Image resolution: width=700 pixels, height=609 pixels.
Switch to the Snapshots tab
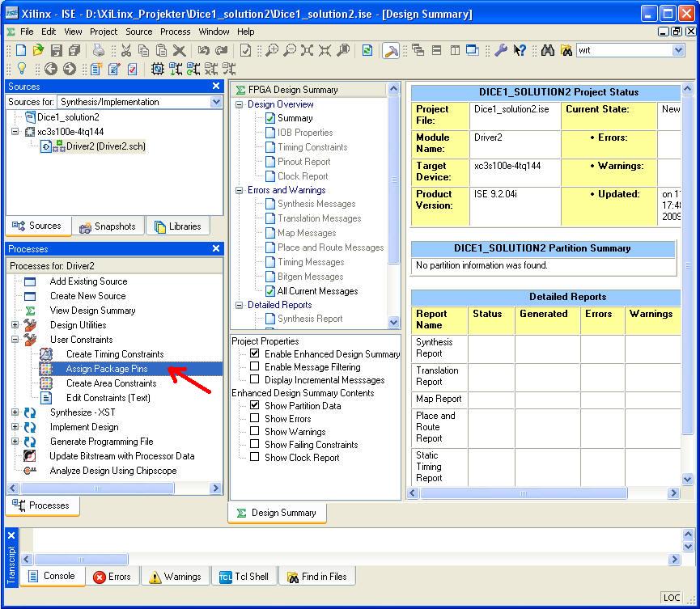point(108,226)
